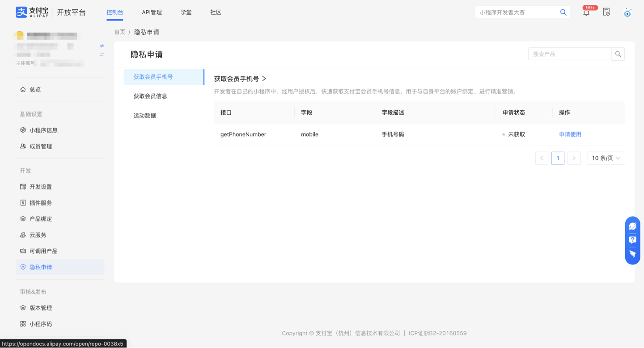Expand 获取会员手机号 details via chevron

263,78
